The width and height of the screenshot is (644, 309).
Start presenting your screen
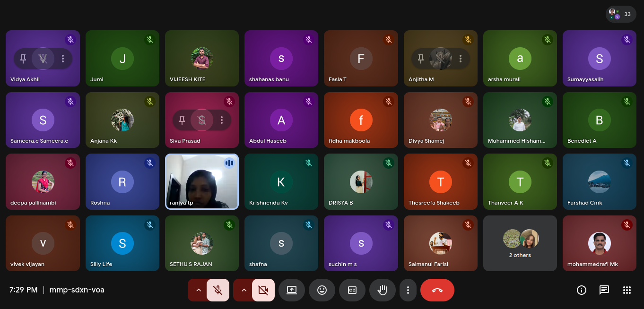click(x=292, y=290)
